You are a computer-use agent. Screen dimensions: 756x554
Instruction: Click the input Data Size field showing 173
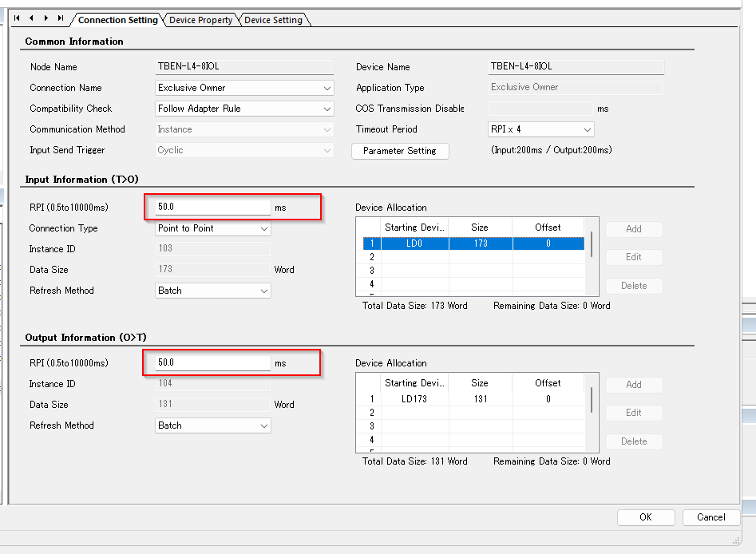click(x=212, y=269)
